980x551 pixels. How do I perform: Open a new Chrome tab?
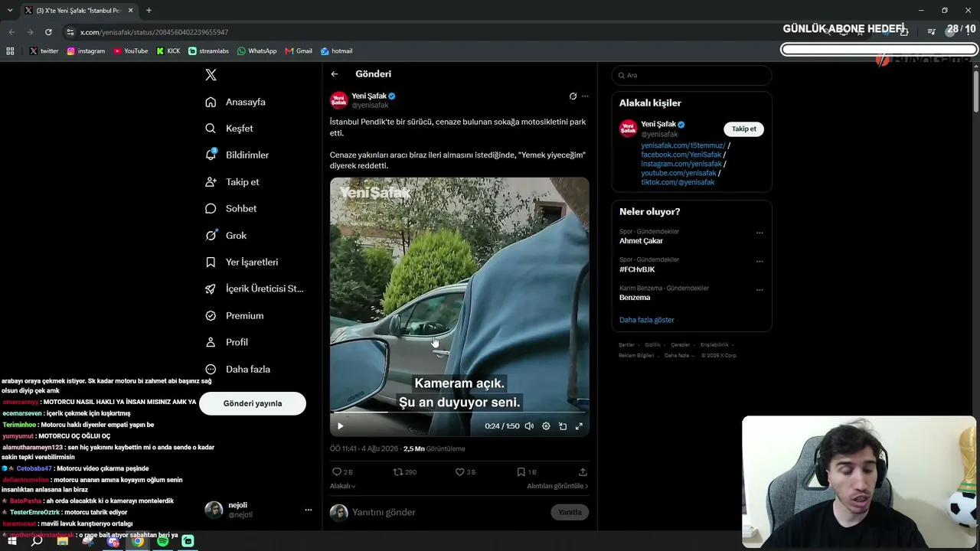coord(149,11)
